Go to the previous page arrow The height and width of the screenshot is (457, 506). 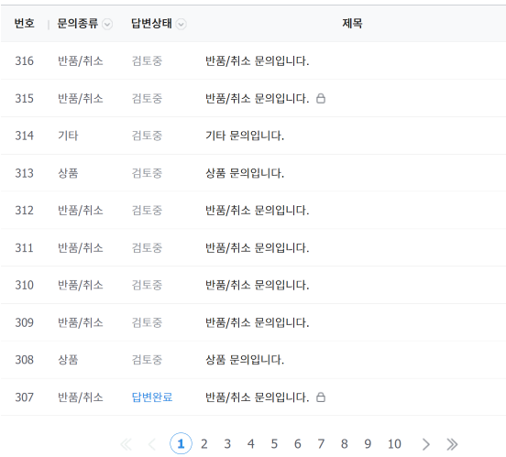click(x=152, y=444)
